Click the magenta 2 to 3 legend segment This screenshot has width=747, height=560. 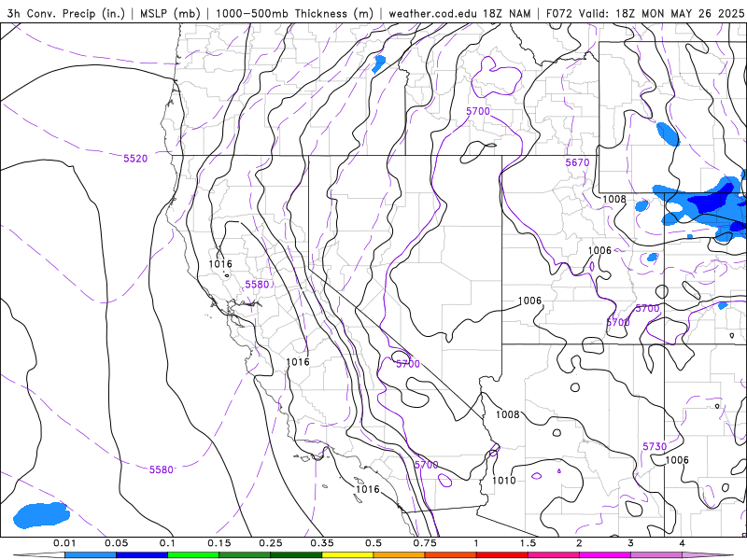click(x=605, y=555)
